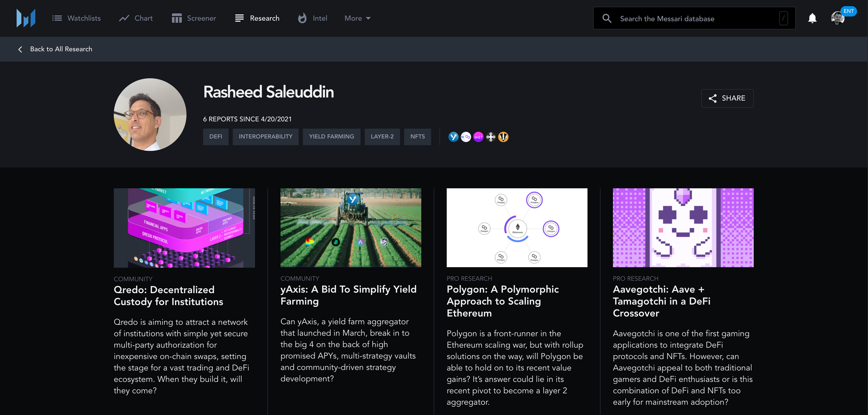Click the "COMMUNITY" label above yAxis article
This screenshot has width=868, height=415.
(x=300, y=279)
